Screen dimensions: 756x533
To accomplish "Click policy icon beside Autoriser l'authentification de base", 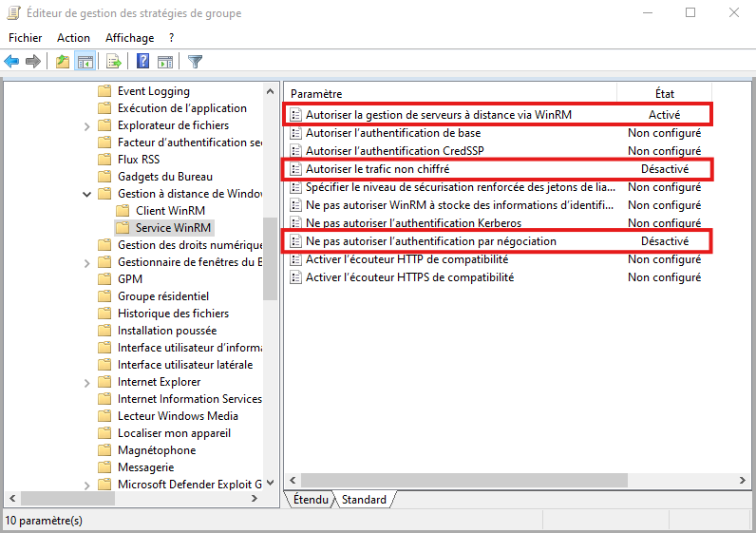I will pyautogui.click(x=295, y=133).
